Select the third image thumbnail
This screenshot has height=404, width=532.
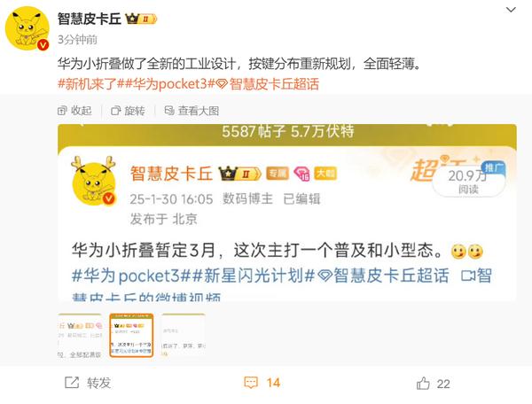[184, 336]
